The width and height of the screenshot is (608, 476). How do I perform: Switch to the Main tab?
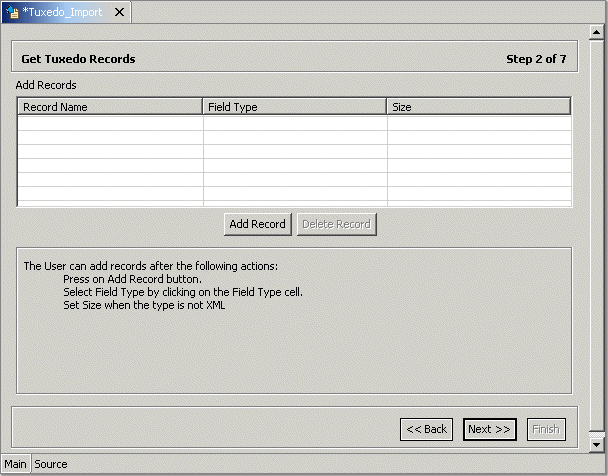[16, 464]
